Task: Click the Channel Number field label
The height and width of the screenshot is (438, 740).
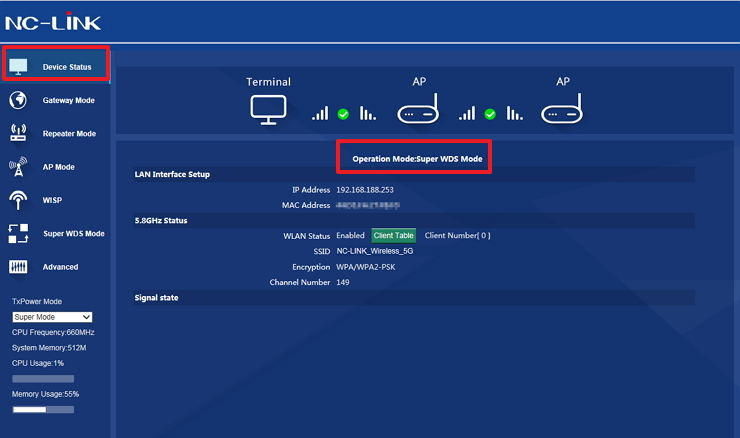Action: (300, 282)
